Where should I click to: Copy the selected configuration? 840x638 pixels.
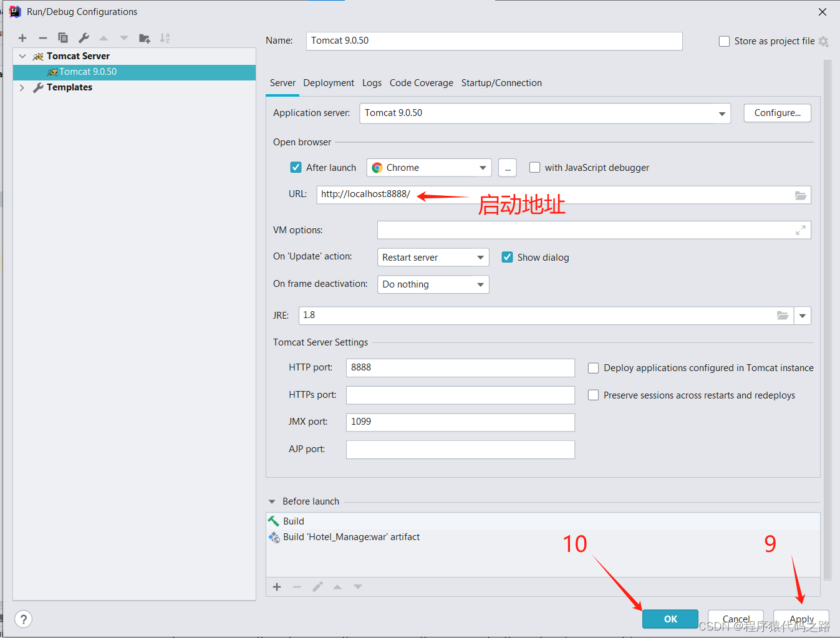63,38
